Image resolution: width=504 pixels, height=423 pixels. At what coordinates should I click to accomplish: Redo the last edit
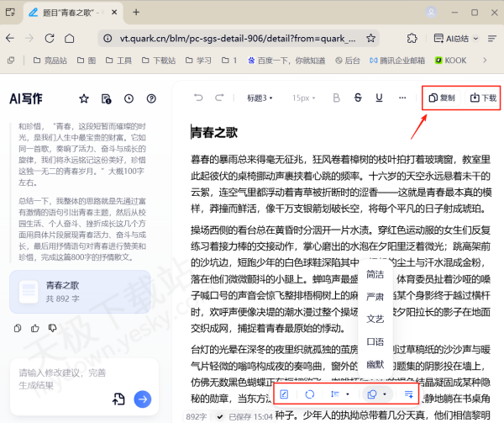pos(219,98)
